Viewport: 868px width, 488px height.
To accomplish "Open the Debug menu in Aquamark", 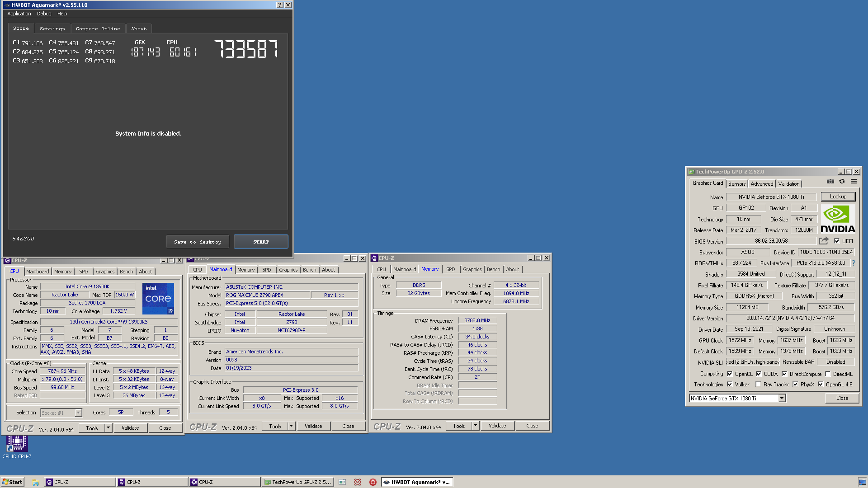I will coord(44,14).
